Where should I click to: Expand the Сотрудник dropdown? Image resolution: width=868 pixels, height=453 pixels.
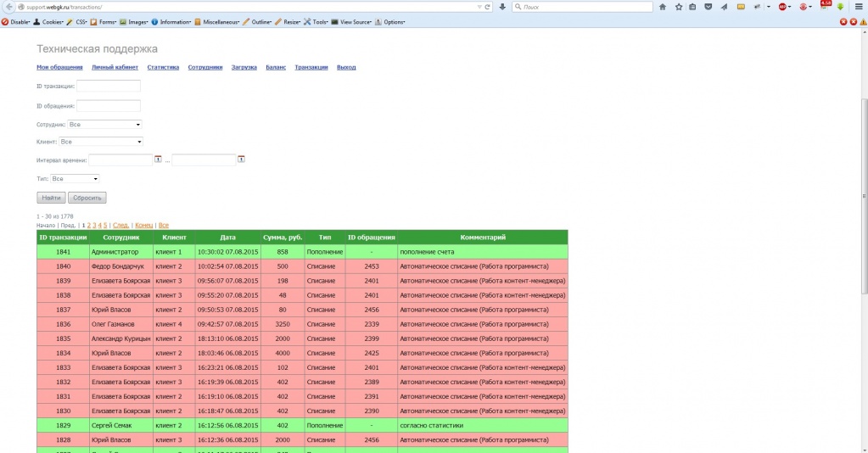point(104,124)
